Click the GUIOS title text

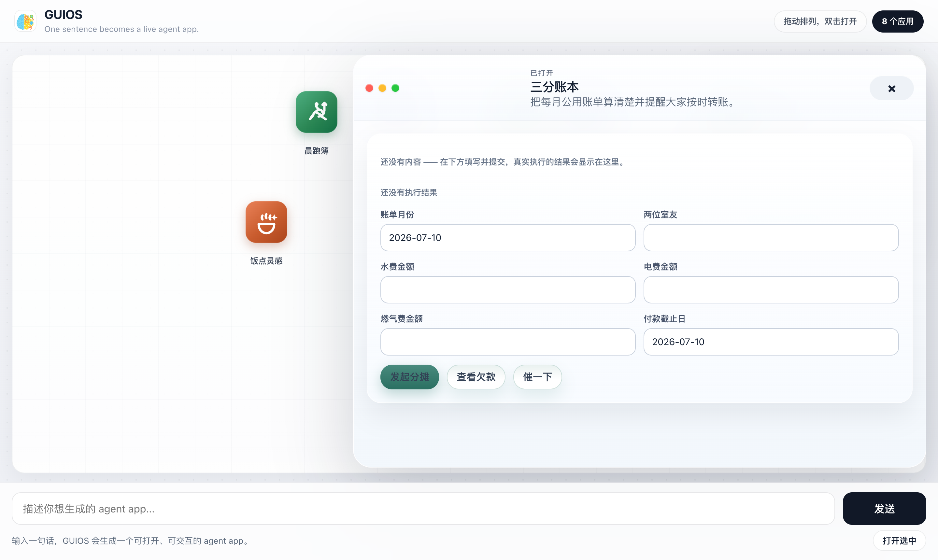click(x=64, y=15)
